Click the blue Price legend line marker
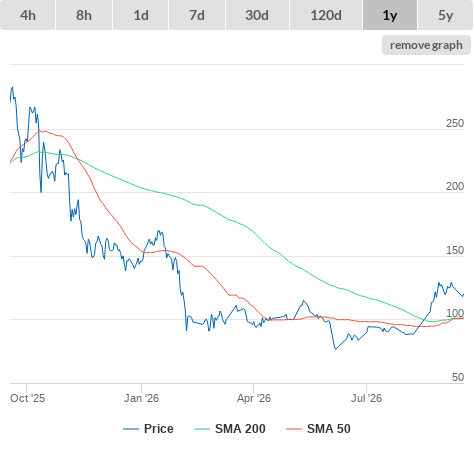Screen dimensions: 474x455 (131, 429)
